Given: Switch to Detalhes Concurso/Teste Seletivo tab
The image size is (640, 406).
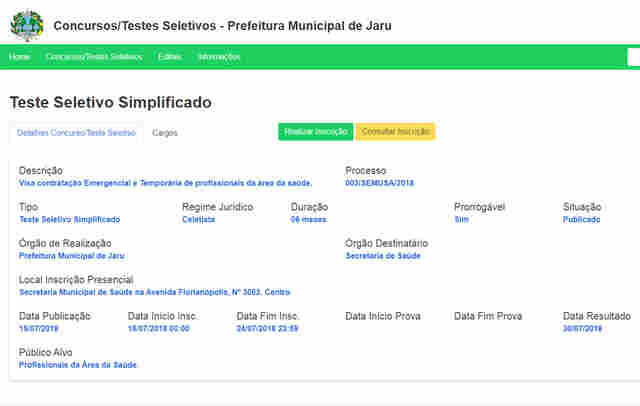Looking at the screenshot, I should click(76, 133).
